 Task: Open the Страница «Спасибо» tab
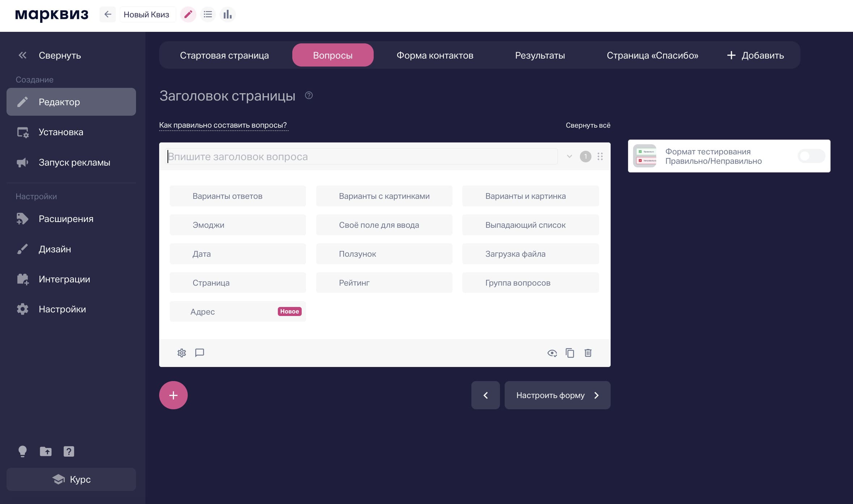[x=653, y=55]
